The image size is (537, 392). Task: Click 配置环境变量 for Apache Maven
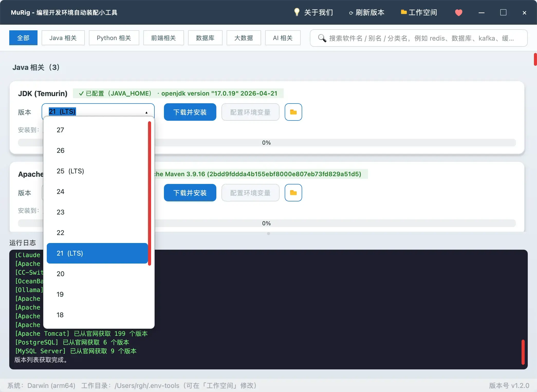point(250,193)
